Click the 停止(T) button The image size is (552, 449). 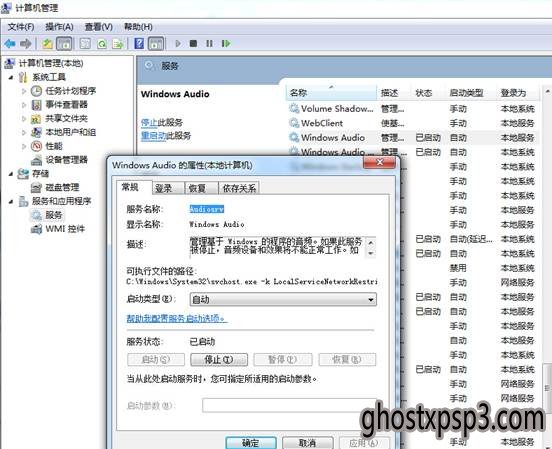(219, 360)
